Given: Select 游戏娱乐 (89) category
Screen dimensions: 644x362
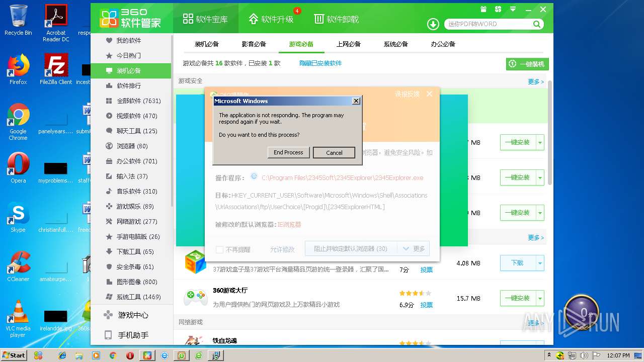Looking at the screenshot, I should pyautogui.click(x=131, y=206).
